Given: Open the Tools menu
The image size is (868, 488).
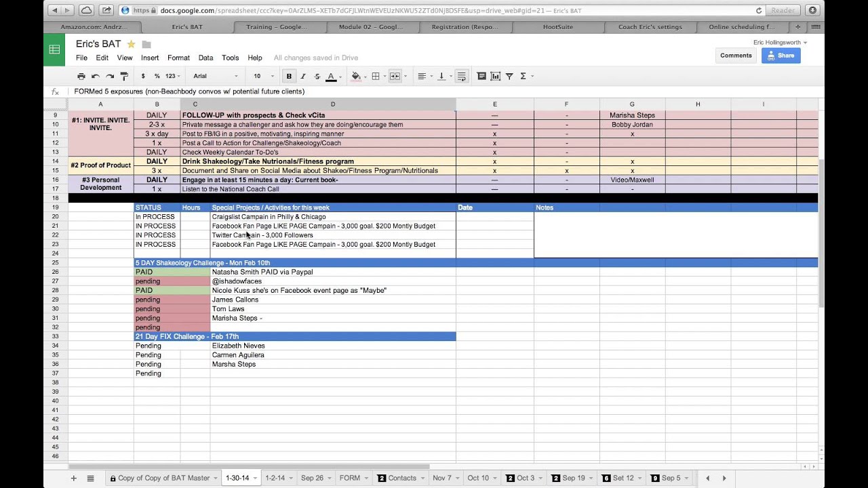Looking at the screenshot, I should point(231,58).
